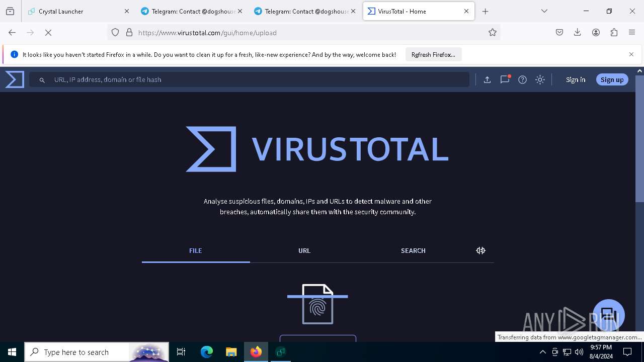The height and width of the screenshot is (362, 644).
Task: Click the 9:57 PM clock on the taskbar
Action: (601, 352)
